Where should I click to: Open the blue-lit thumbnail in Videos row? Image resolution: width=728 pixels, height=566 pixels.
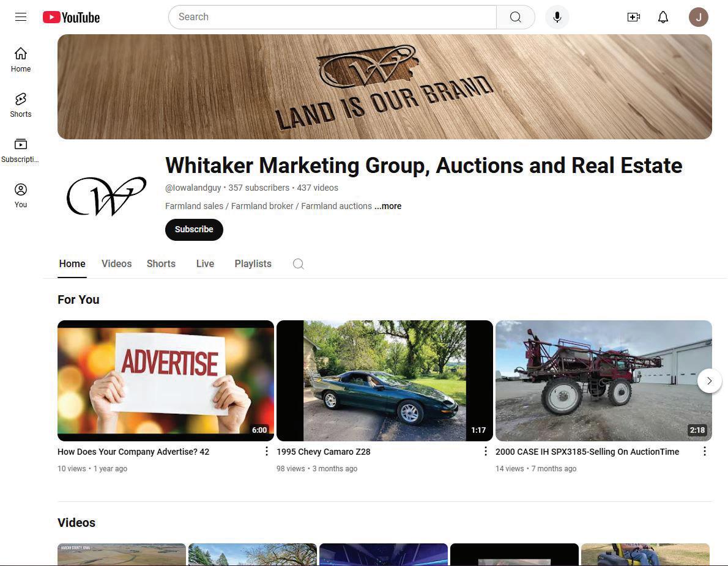tap(384, 554)
